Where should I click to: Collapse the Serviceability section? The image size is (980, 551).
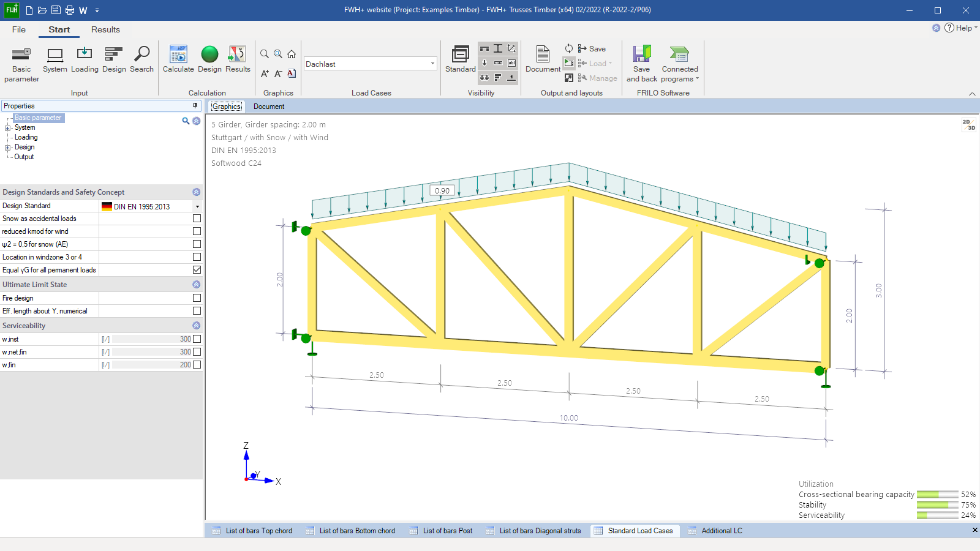(x=196, y=326)
